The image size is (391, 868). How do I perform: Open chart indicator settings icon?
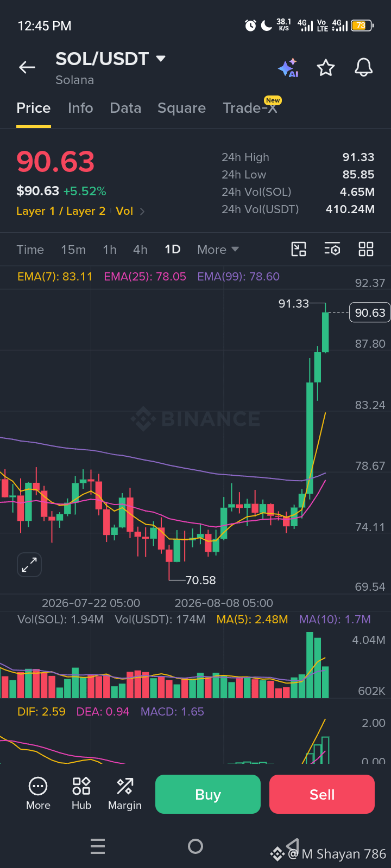coord(332,249)
